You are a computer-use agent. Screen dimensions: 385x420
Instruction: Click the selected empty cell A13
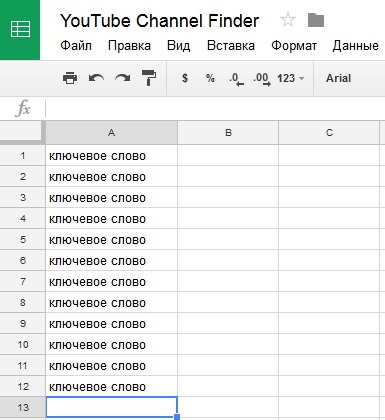[x=111, y=407]
